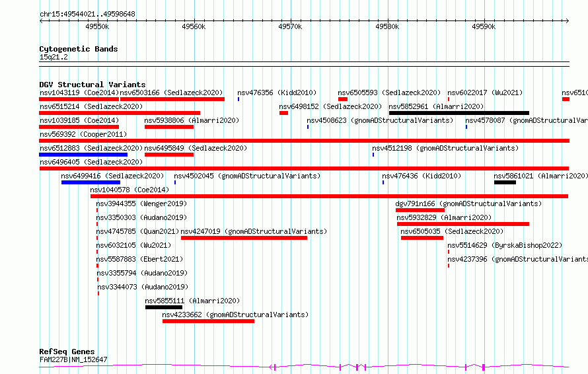Open FAM227B|NM_152647 gene label

pos(73,359)
